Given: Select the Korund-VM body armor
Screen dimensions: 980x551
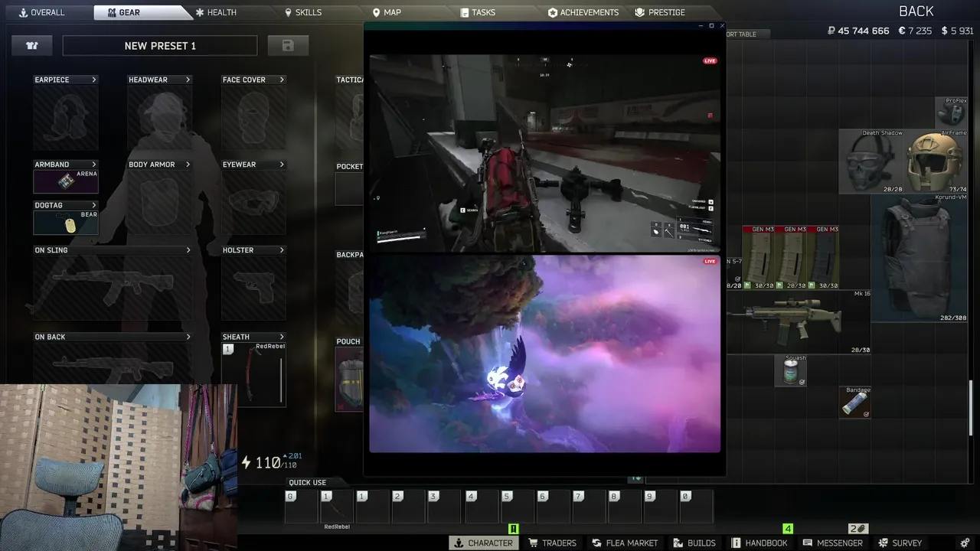Looking at the screenshot, I should [920, 258].
